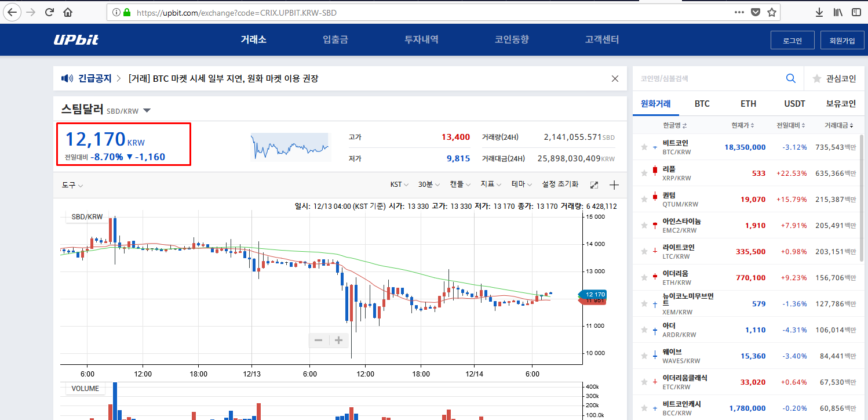This screenshot has width=868, height=420.
Task: Sort coin list by 한글명
Action: pyautogui.click(x=674, y=125)
